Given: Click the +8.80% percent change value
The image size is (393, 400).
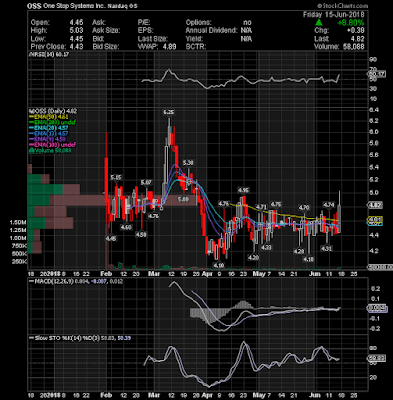Looking at the screenshot, I should (x=350, y=23).
